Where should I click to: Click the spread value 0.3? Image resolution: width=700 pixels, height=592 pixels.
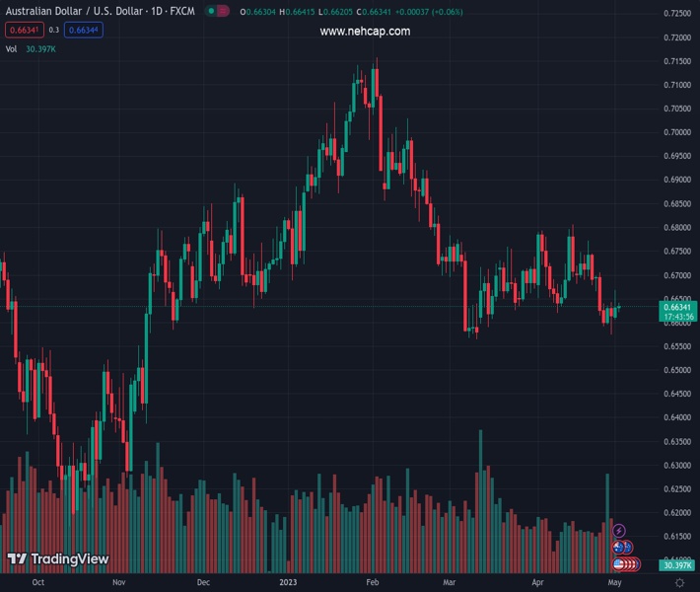click(x=54, y=30)
